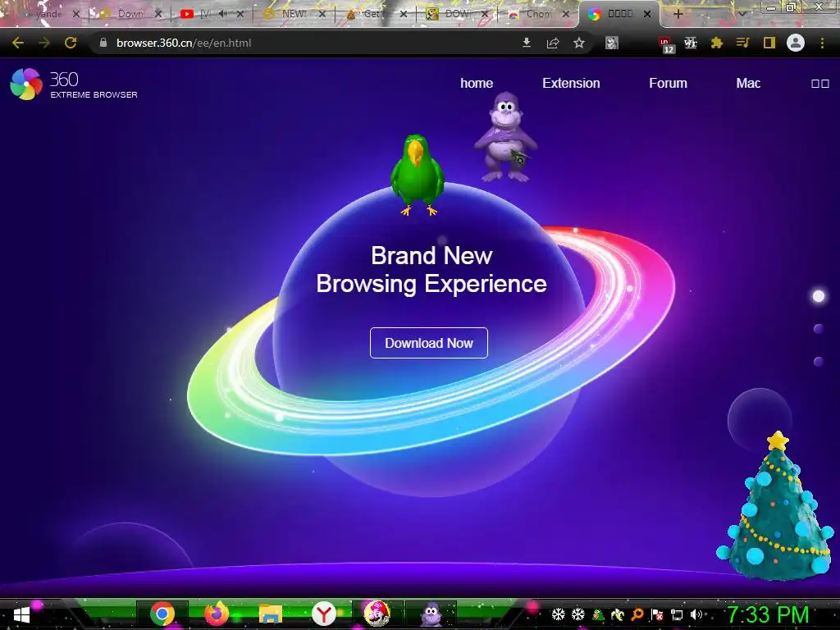Open the Windows Start menu
This screenshot has width=840, height=630.
[x=21, y=614]
